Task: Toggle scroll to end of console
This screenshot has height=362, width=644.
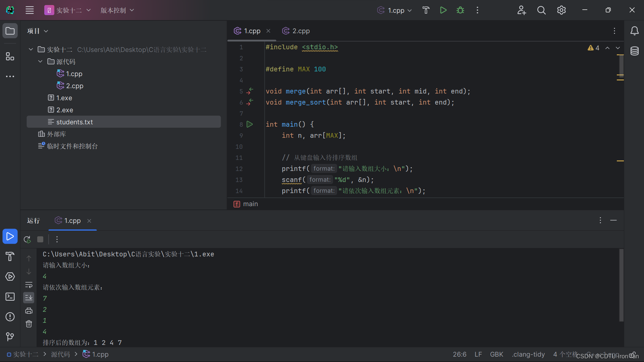Action: pyautogui.click(x=29, y=298)
